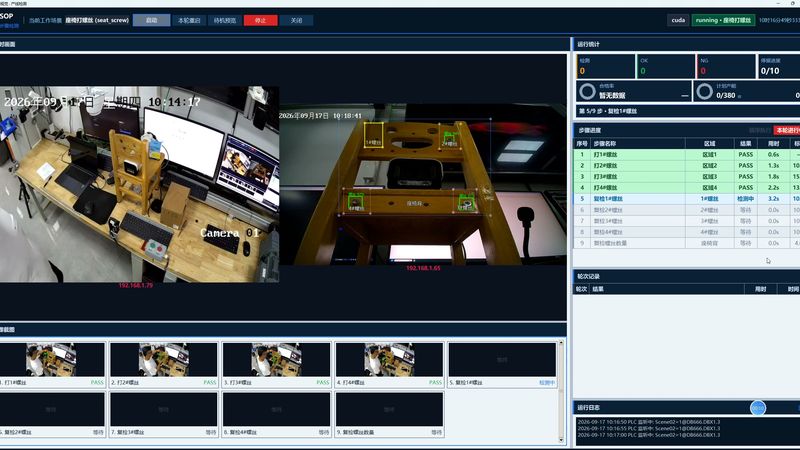Click the Camera 01 video feed
Viewport: 800px width, 450px height.
tap(139, 184)
